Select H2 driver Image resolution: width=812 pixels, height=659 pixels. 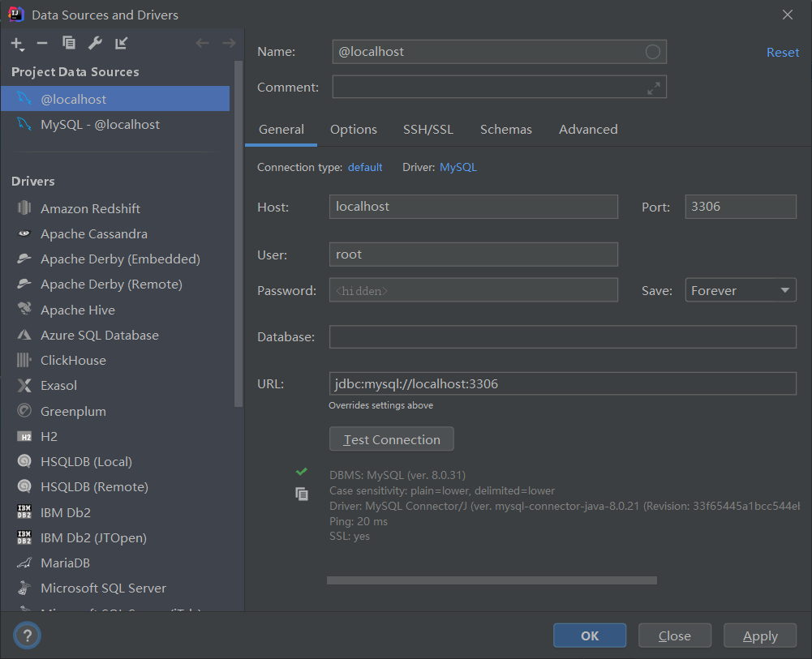[115, 437]
